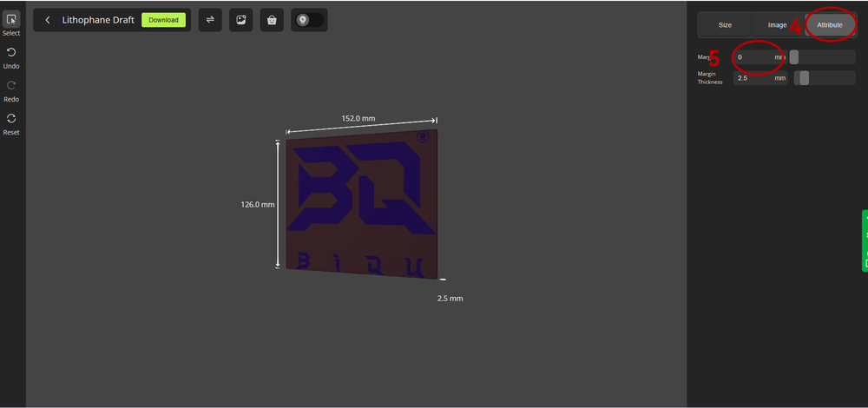Open the image upload icon

(x=241, y=20)
